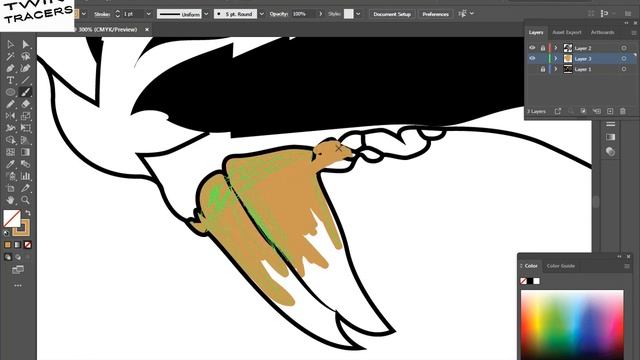Select the Magic Wand tool
The image size is (640, 360).
coord(11,56)
